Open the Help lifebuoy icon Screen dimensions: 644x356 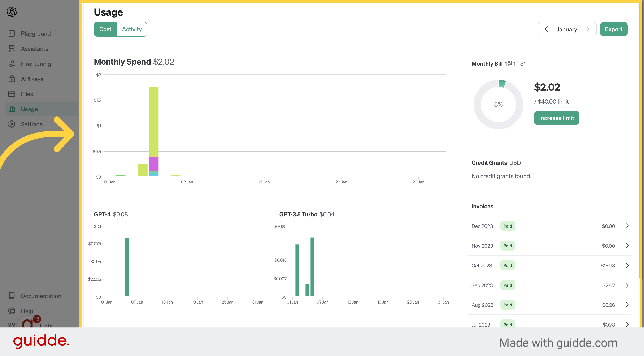click(x=12, y=311)
